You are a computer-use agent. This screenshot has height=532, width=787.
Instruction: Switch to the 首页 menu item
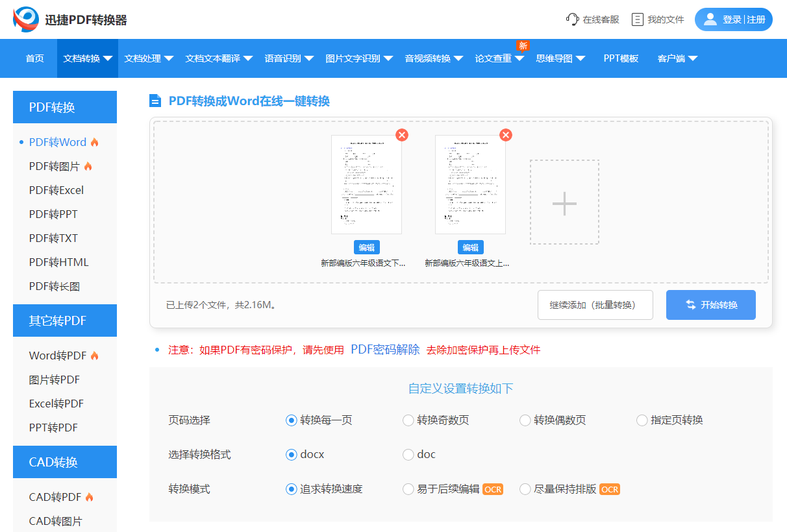[34, 58]
